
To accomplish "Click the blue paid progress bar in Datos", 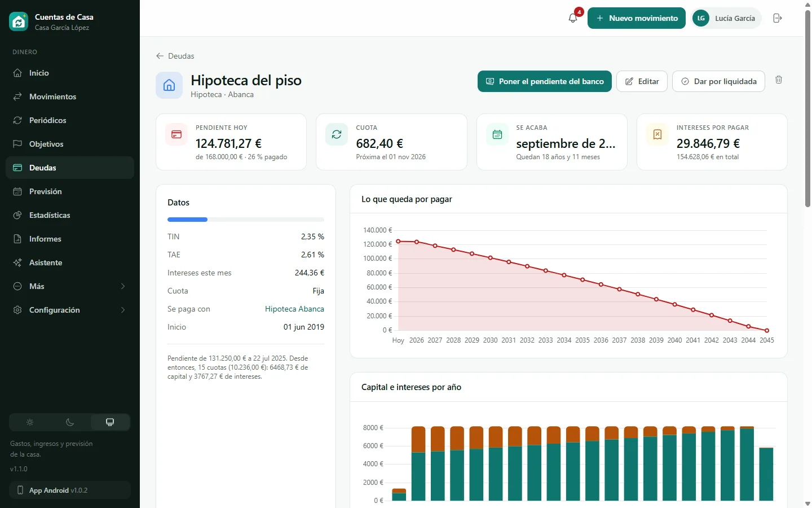I will tap(187, 220).
